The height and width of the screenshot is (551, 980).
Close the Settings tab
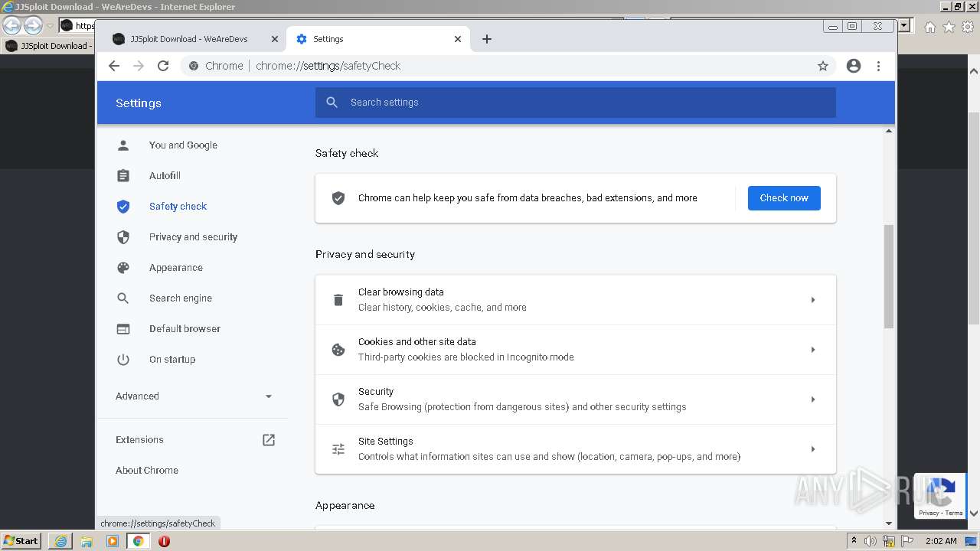click(x=458, y=39)
